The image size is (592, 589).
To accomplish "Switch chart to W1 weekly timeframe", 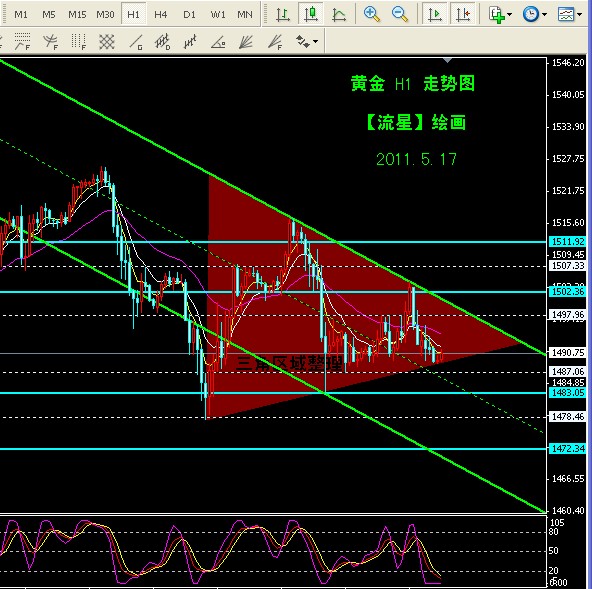I will pos(217,15).
